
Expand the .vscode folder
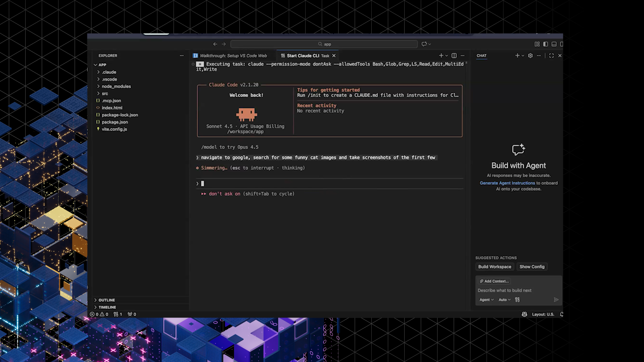point(109,79)
